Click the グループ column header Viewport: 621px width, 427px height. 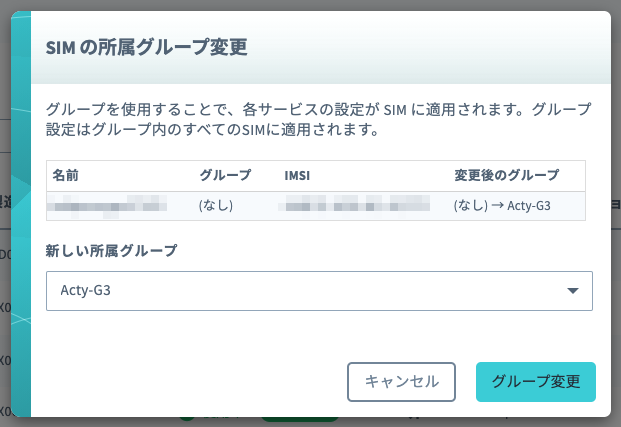click(225, 175)
